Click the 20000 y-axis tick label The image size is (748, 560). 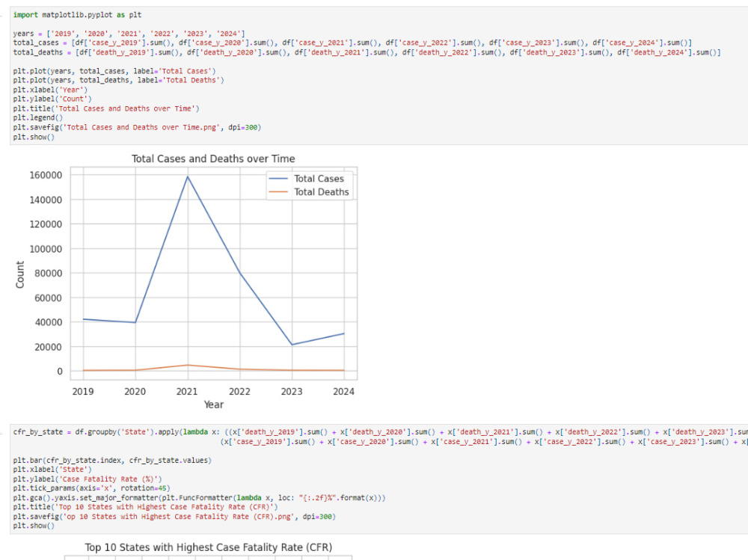click(x=48, y=347)
